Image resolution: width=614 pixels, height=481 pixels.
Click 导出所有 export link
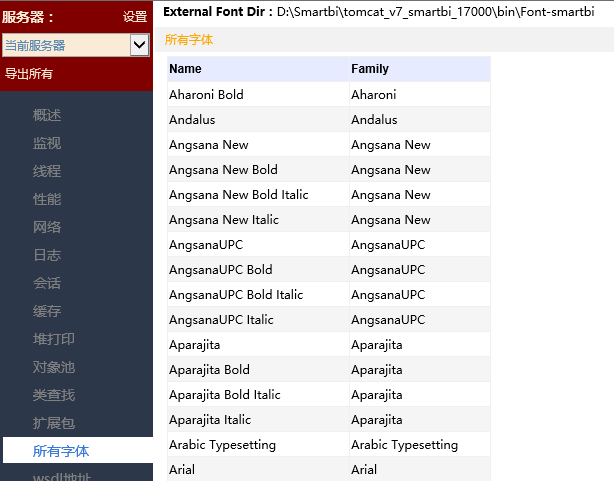[x=29, y=74]
